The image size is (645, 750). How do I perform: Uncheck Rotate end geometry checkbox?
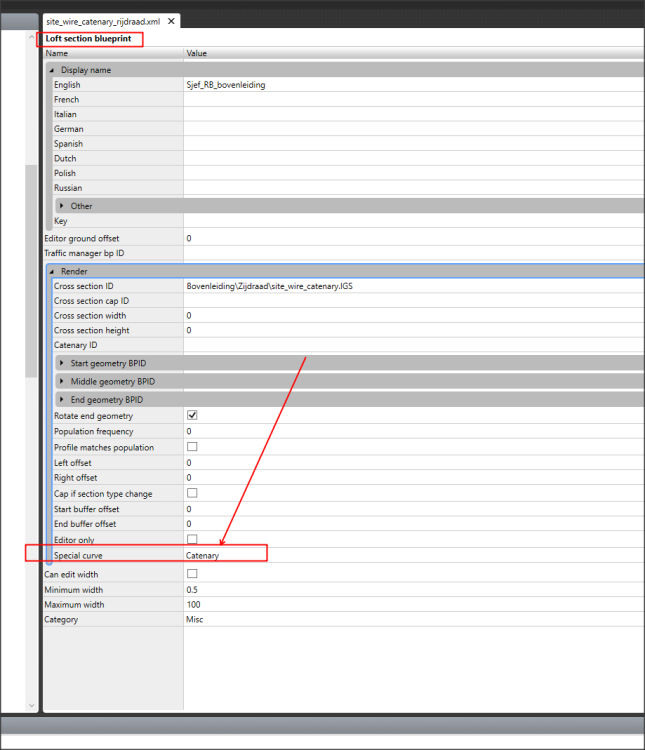[x=192, y=415]
